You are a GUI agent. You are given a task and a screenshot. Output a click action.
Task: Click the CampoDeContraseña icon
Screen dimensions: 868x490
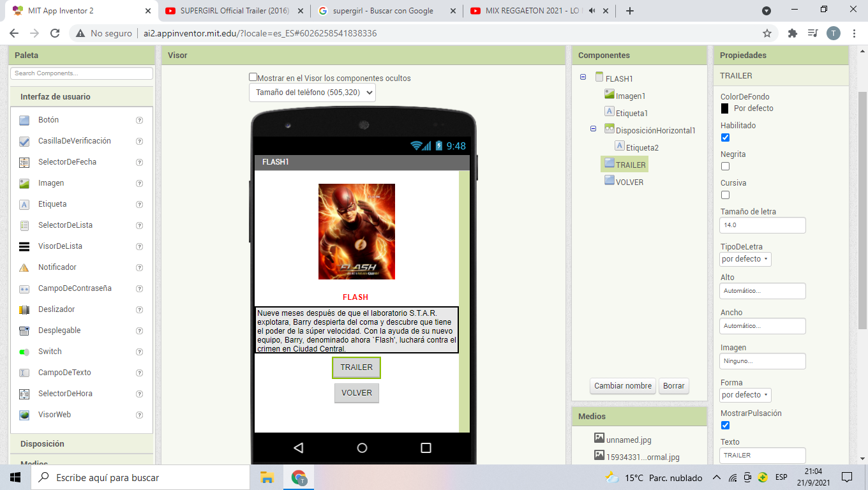24,288
